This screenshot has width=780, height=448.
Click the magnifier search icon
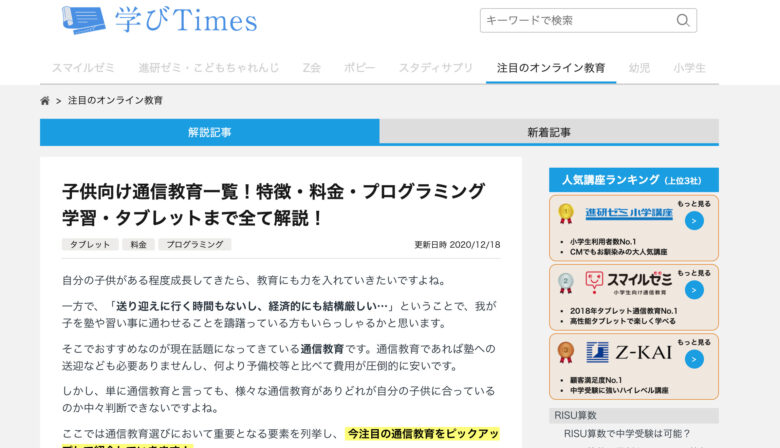click(x=683, y=20)
